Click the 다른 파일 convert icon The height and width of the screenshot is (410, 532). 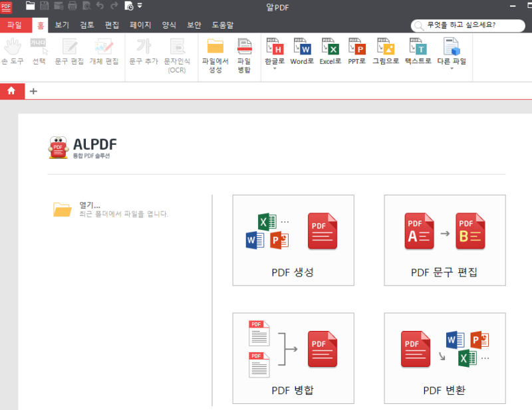tap(452, 47)
